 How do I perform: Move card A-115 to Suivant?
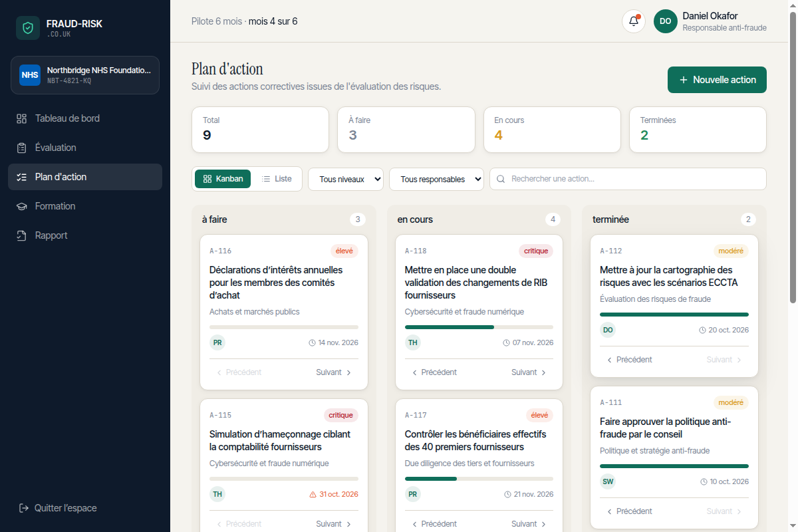pyautogui.click(x=334, y=524)
